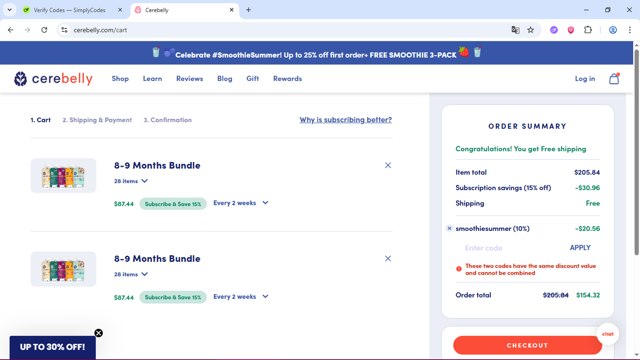Open the Chrome three-dot menu

point(630,30)
